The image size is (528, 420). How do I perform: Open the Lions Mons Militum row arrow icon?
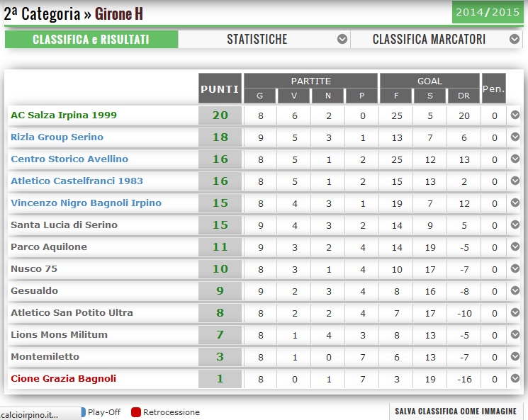click(515, 335)
